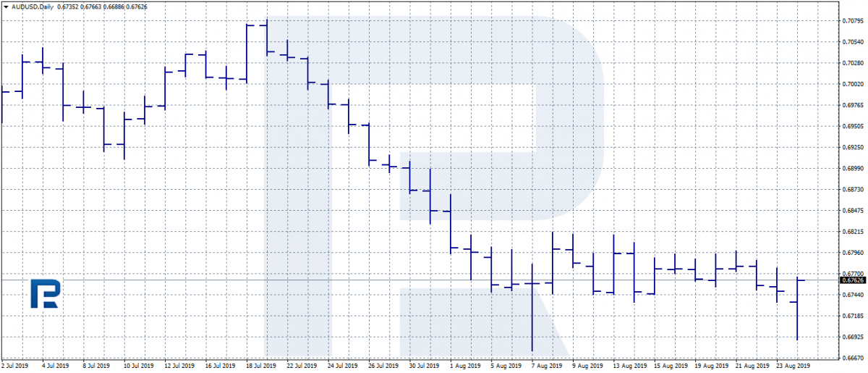The height and width of the screenshot is (373, 868).
Task: Click the 19 Aug 2019 date label
Action: (711, 366)
